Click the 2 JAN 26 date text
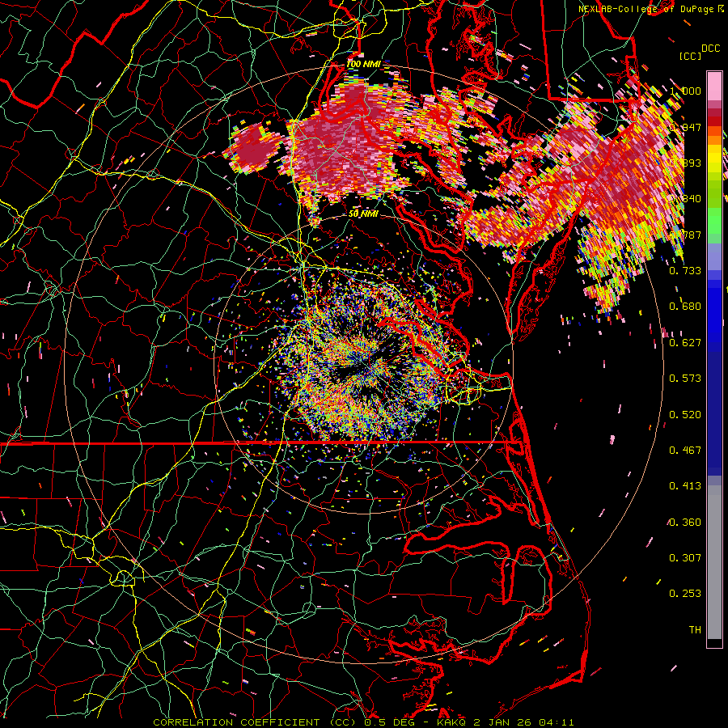 click(503, 722)
